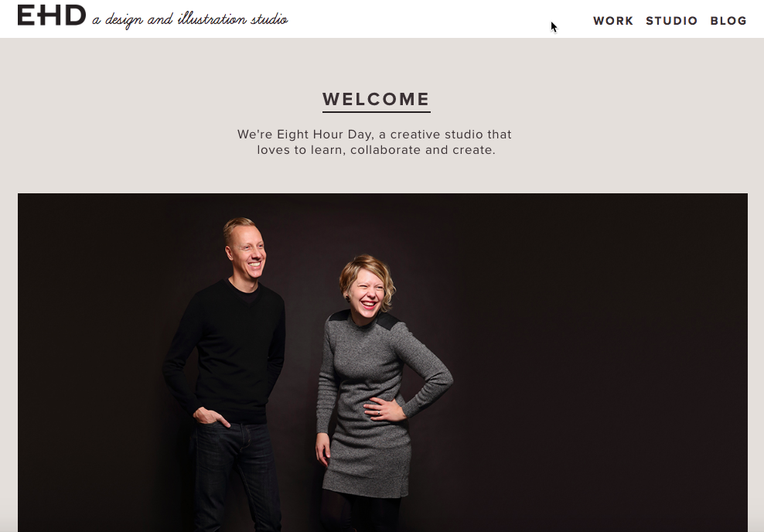Click the underline beneath the WELCOME heading
This screenshot has height=532, width=764.
pyautogui.click(x=376, y=111)
